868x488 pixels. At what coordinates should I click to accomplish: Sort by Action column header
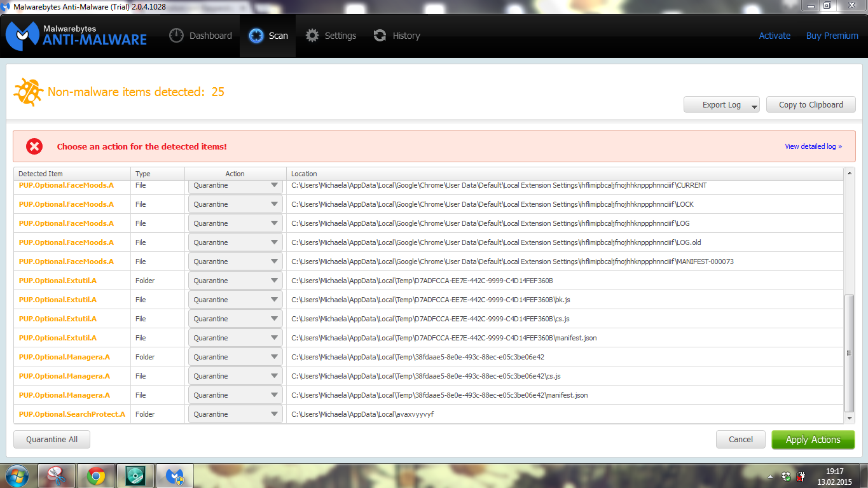coord(235,174)
